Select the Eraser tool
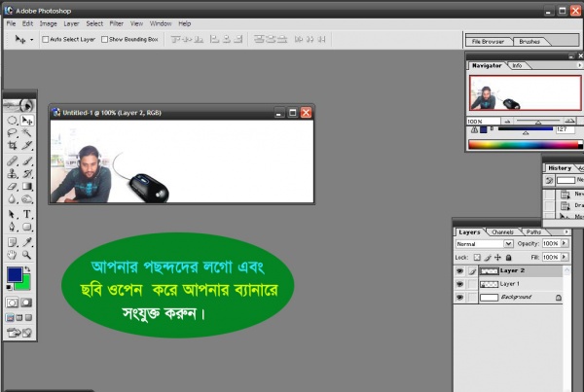The width and height of the screenshot is (584, 392). pos(13,186)
